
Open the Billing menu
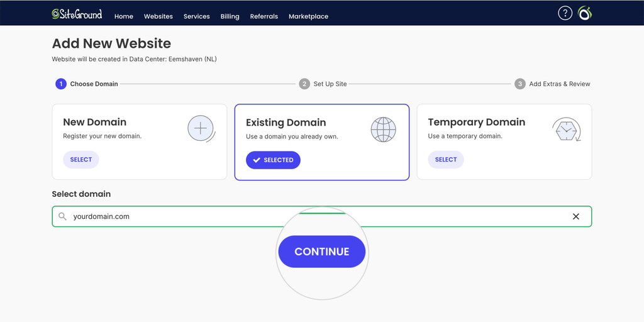tap(230, 16)
